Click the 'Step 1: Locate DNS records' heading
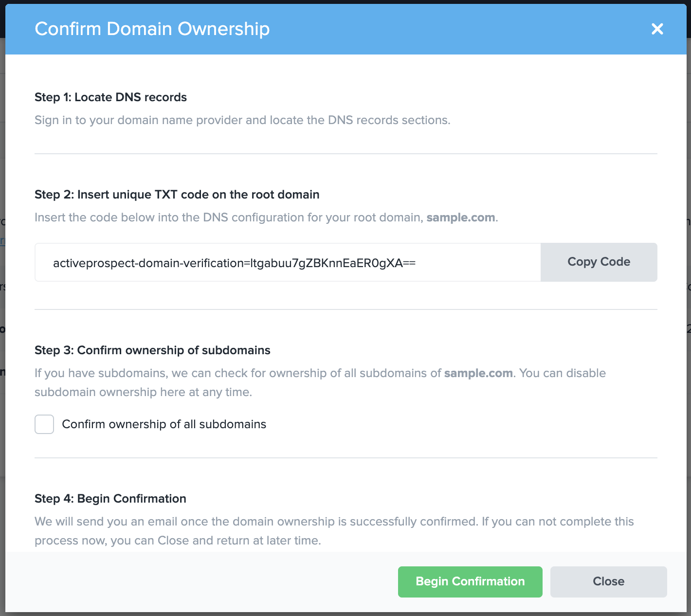 [110, 97]
